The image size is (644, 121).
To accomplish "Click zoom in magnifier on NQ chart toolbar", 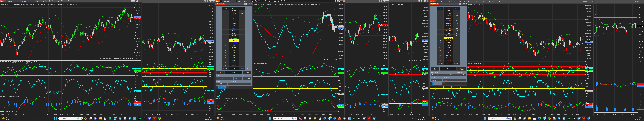I will (43, 1).
